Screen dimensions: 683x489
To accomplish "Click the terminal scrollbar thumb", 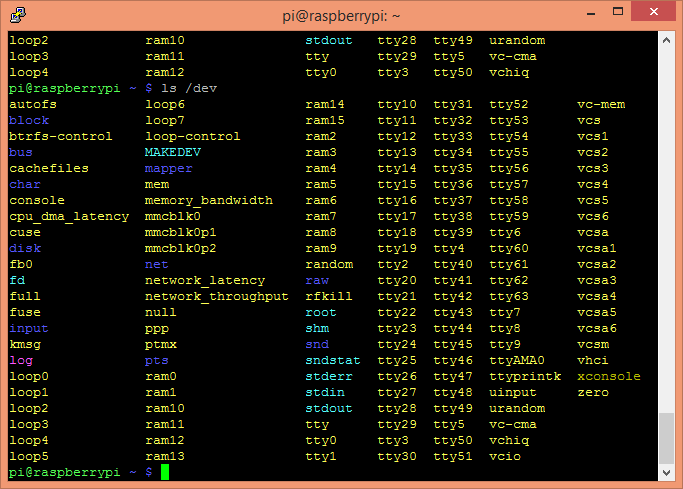I will (x=666, y=438).
